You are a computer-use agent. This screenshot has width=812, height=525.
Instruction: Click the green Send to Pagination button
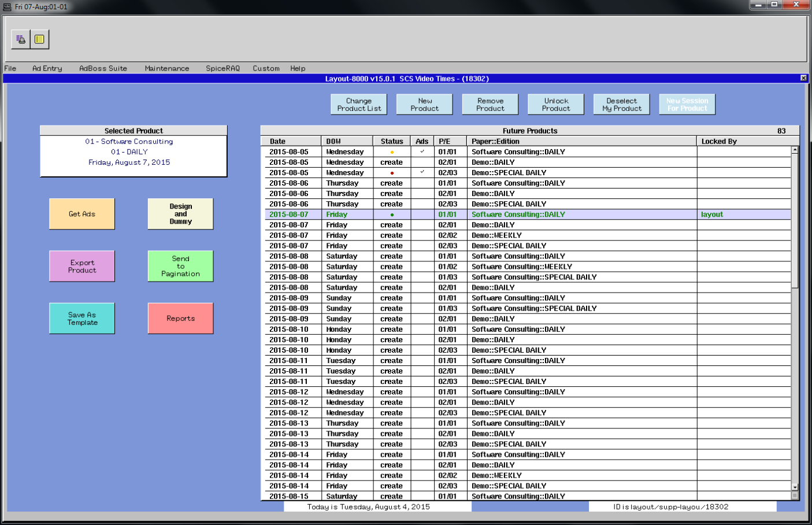click(x=180, y=266)
